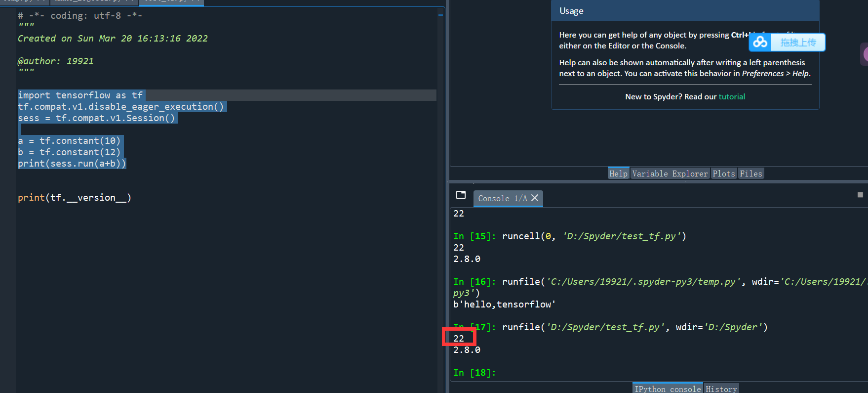Select the Console 1/A tab

tap(502, 198)
